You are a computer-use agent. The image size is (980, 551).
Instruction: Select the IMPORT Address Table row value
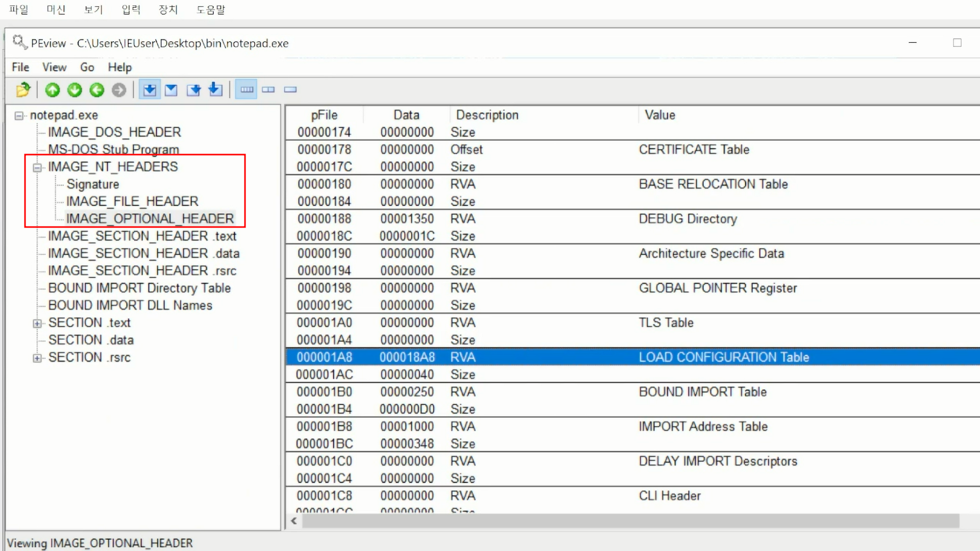pos(703,427)
